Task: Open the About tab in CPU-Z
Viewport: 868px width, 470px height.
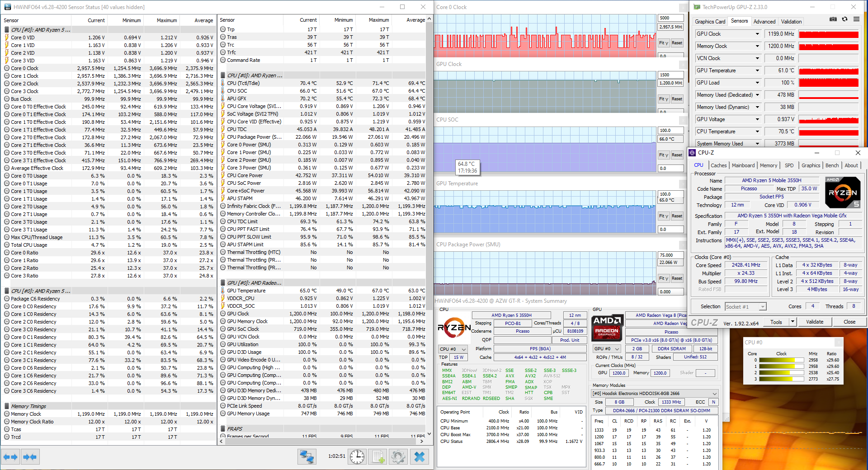Action: (x=851, y=165)
